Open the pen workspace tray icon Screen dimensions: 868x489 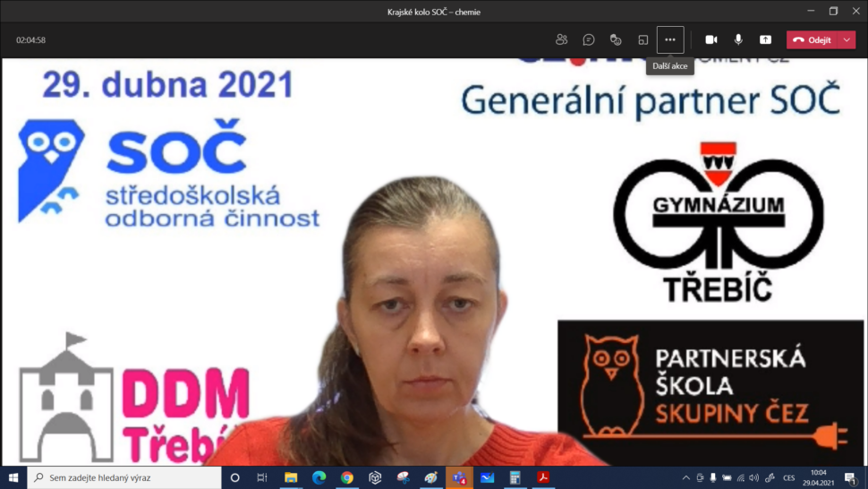pyautogui.click(x=770, y=477)
